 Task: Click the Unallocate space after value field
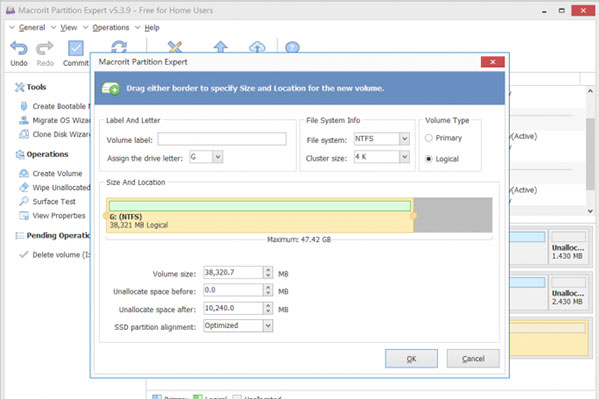coord(233,308)
